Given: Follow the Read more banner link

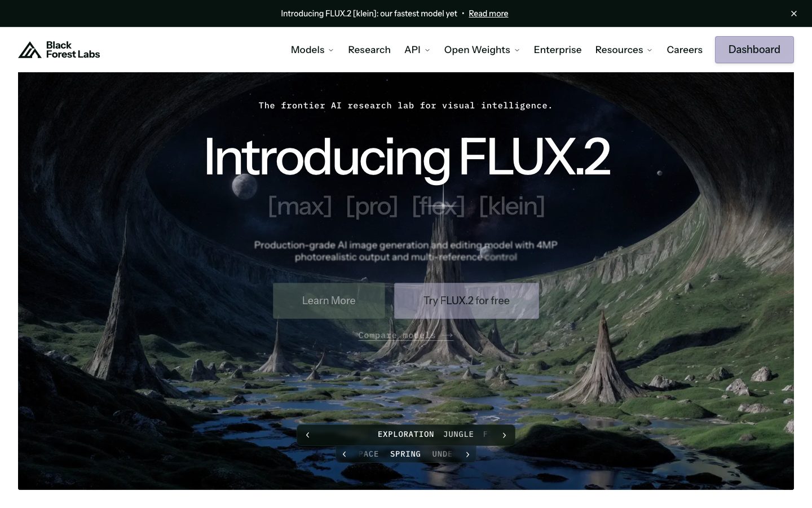Looking at the screenshot, I should [488, 14].
